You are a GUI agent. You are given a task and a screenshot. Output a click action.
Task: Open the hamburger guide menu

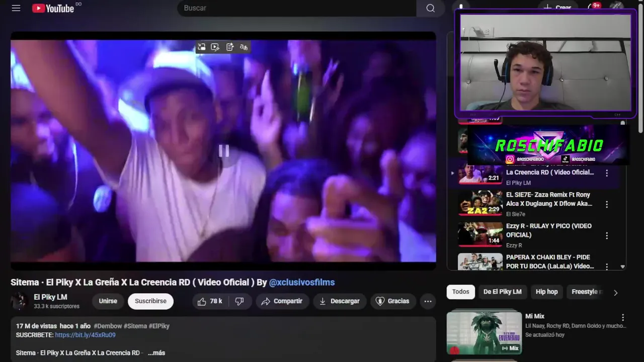[16, 8]
